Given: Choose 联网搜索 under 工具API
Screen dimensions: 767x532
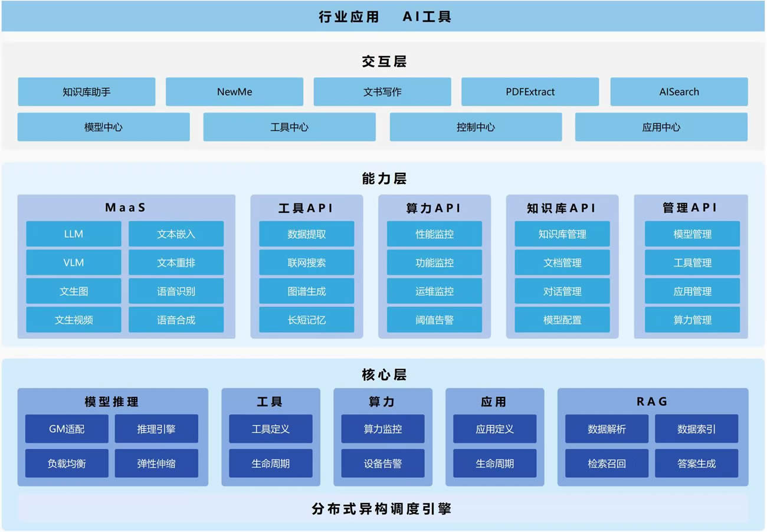Looking at the screenshot, I should tap(306, 263).
